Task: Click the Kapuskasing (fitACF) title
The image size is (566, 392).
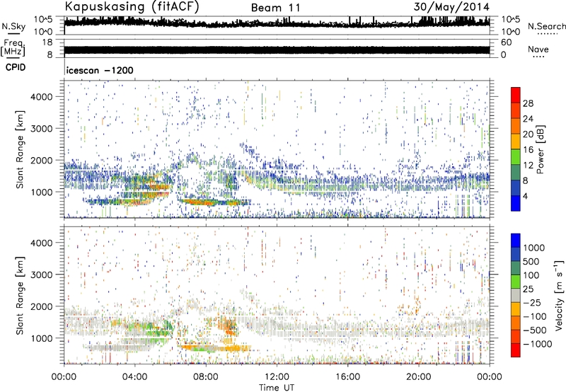Action: 132,7
